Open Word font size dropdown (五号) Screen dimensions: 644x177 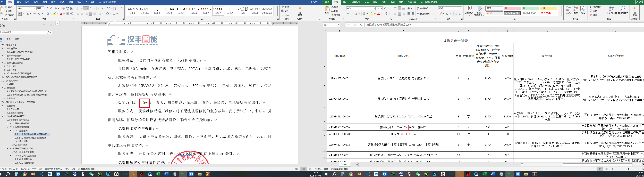(43, 9)
